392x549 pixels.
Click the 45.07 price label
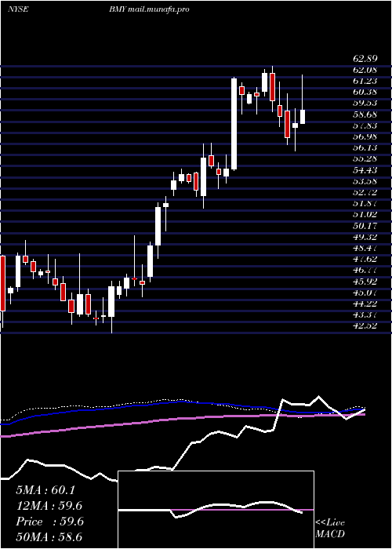coord(367,293)
